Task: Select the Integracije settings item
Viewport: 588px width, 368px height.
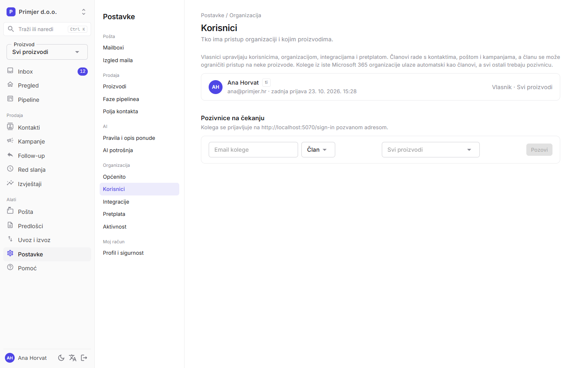Action: (139, 202)
